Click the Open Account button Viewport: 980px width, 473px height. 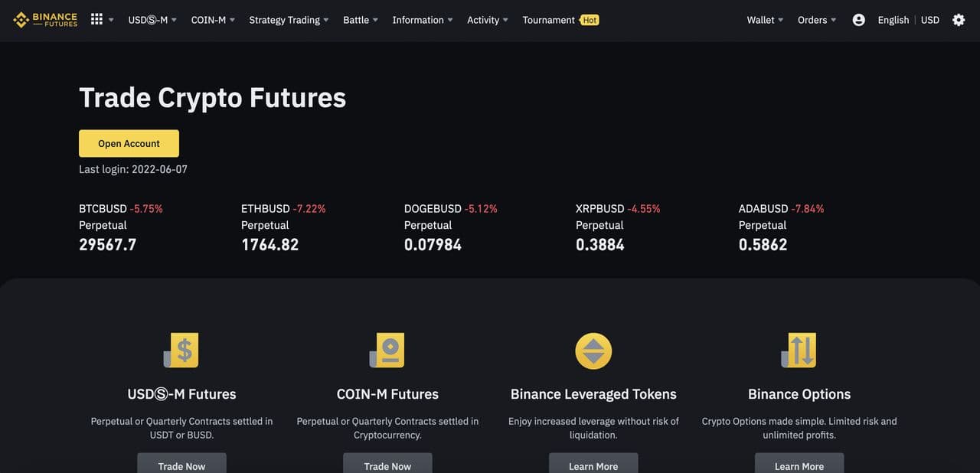click(x=129, y=143)
